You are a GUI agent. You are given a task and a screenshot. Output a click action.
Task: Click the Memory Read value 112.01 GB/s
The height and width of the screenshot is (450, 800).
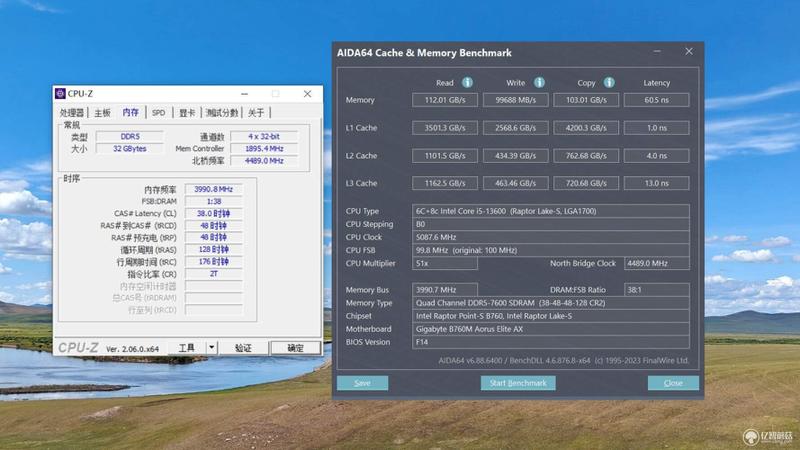(445, 100)
